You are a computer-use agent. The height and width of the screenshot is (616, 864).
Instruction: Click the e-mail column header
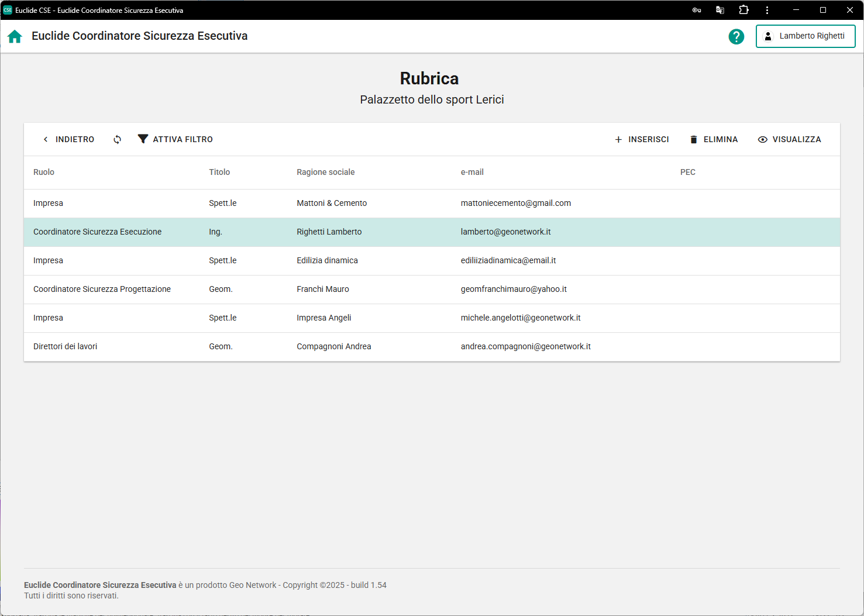click(472, 172)
